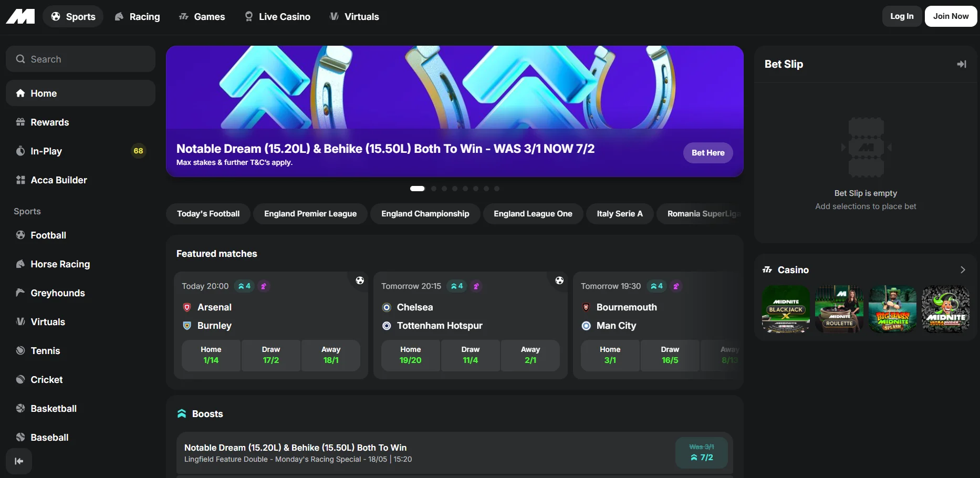The image size is (980, 478).
Task: Select the Romania SuperLiga chip
Action: pos(700,214)
